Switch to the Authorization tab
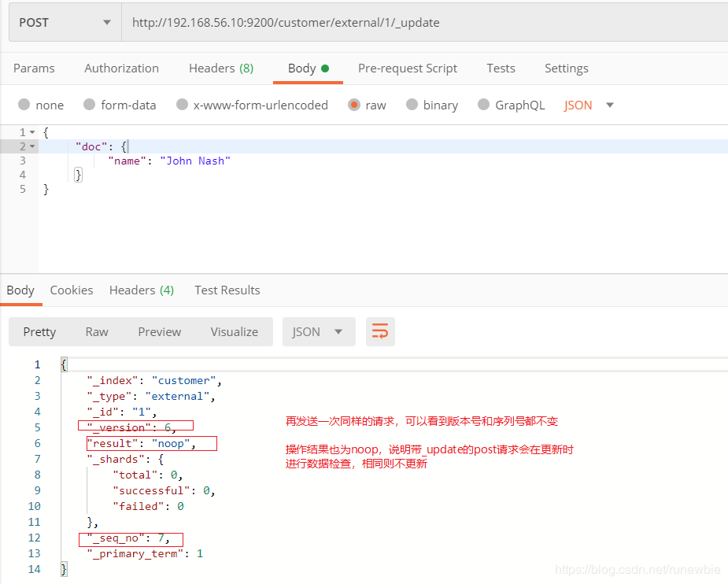Image resolution: width=728 pixels, height=584 pixels. 122,68
